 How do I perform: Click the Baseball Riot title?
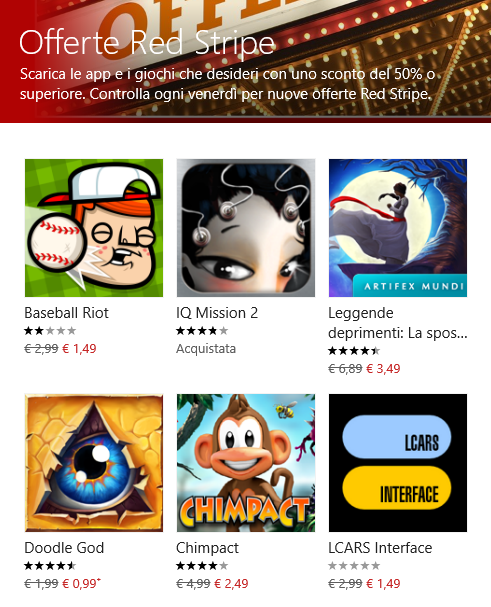pos(66,313)
